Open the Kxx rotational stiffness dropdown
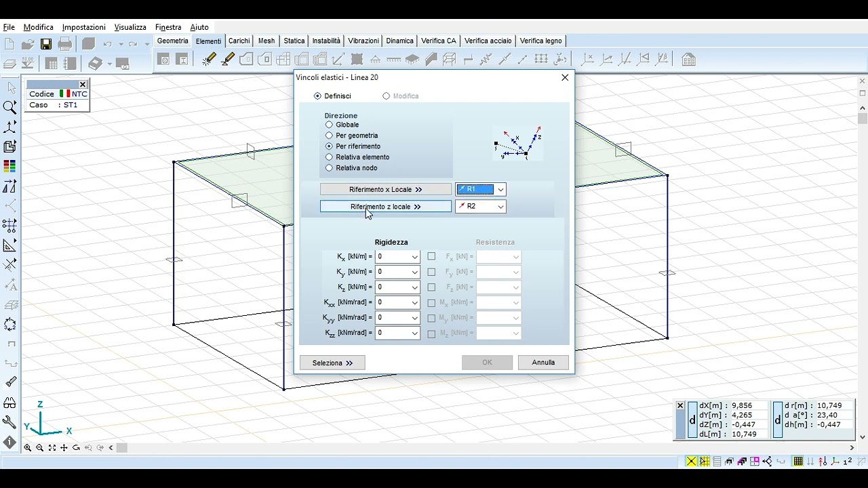Viewport: 868px width, 488px height. point(414,302)
